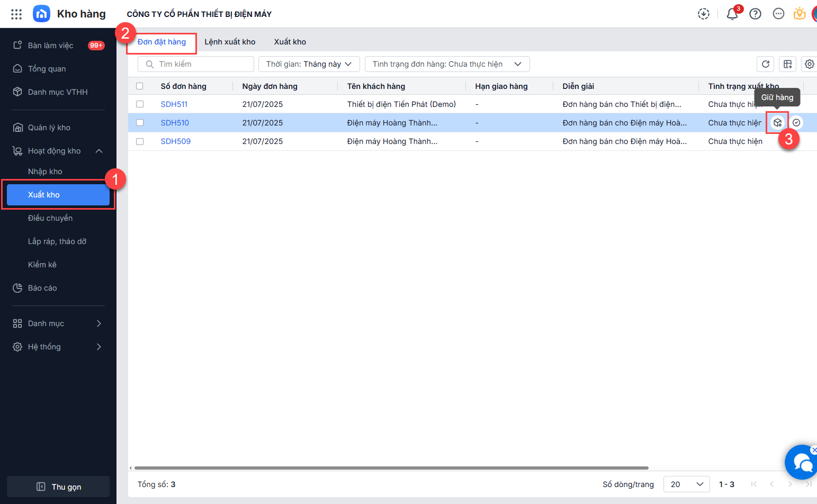Open the help question mark icon
The height and width of the screenshot is (504, 817).
click(x=756, y=14)
